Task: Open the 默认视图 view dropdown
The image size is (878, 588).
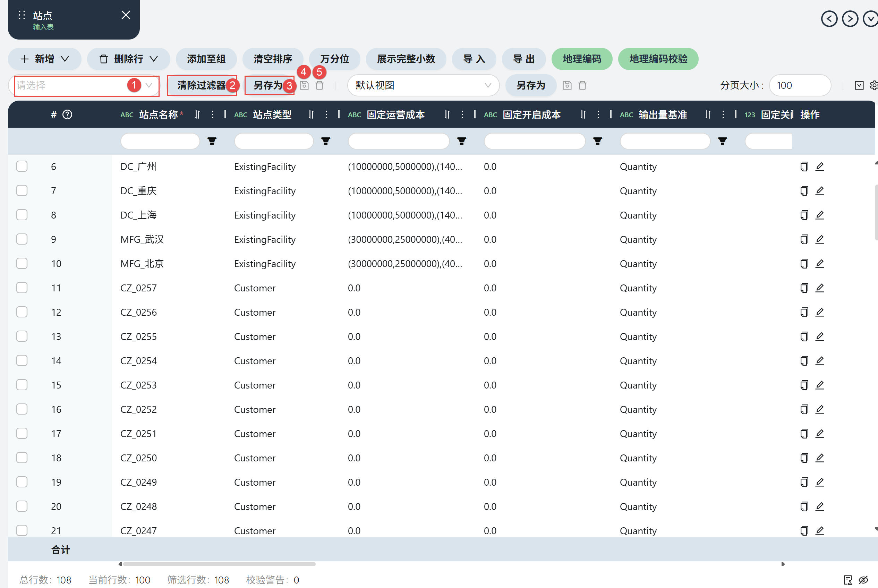Action: 423,85
